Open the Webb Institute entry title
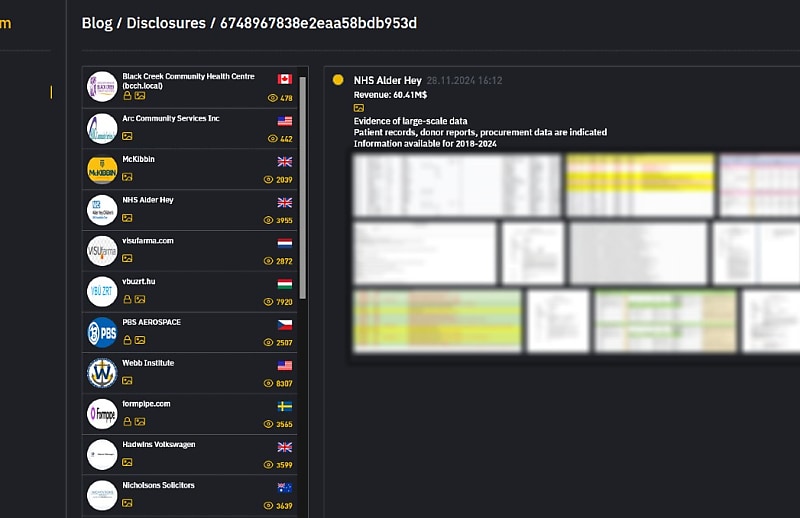The image size is (800, 518). point(148,363)
